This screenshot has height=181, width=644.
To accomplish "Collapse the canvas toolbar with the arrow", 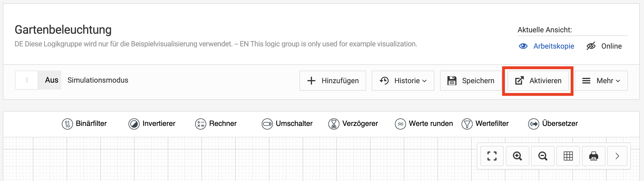I will (x=617, y=156).
